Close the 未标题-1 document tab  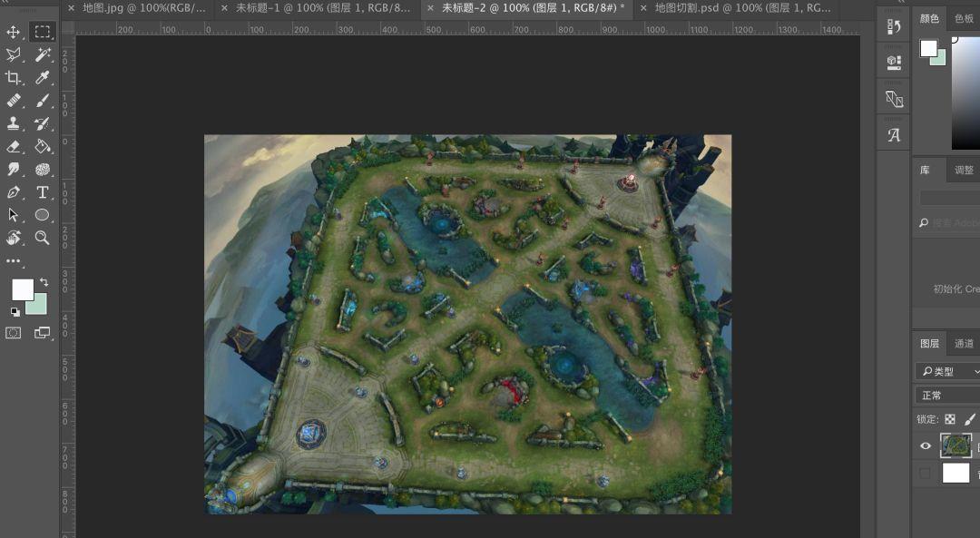(x=224, y=8)
